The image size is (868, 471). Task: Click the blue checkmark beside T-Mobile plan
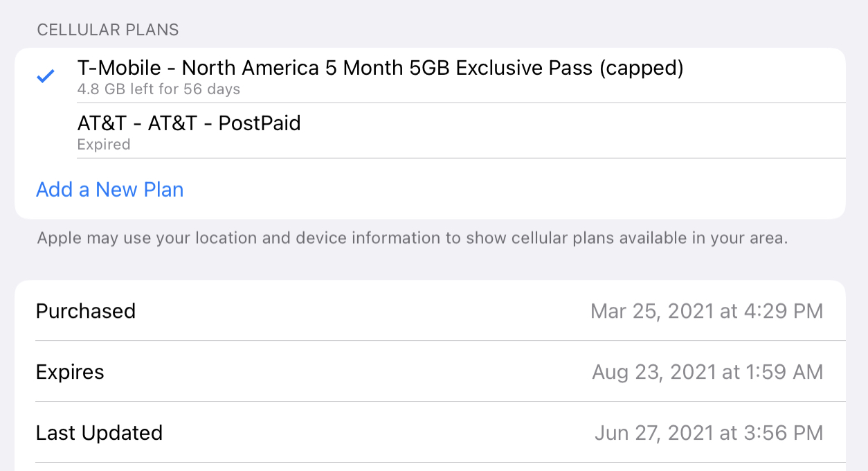[46, 76]
